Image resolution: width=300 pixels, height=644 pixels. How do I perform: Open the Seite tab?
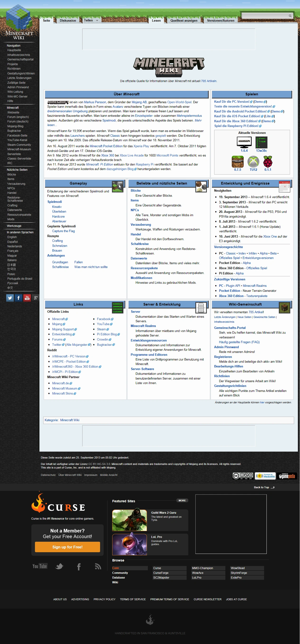(47, 20)
